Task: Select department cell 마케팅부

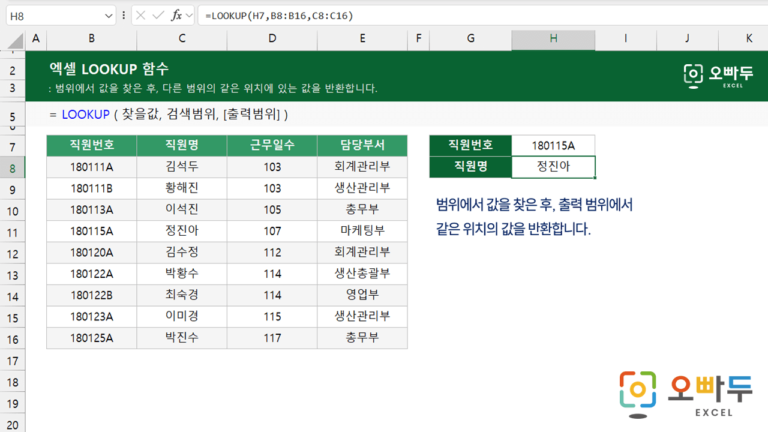Action: pos(362,231)
